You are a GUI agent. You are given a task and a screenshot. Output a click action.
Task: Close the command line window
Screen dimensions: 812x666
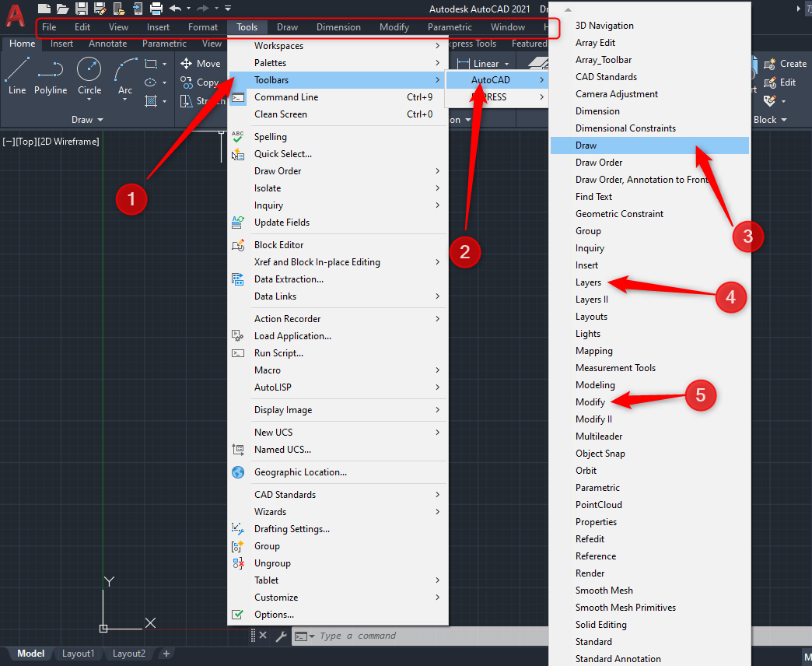(x=263, y=636)
